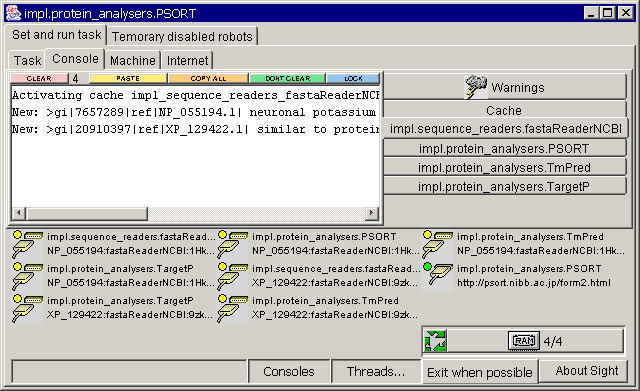Select the Console sub-tab
The height and width of the screenshot is (391, 640).
point(75,59)
